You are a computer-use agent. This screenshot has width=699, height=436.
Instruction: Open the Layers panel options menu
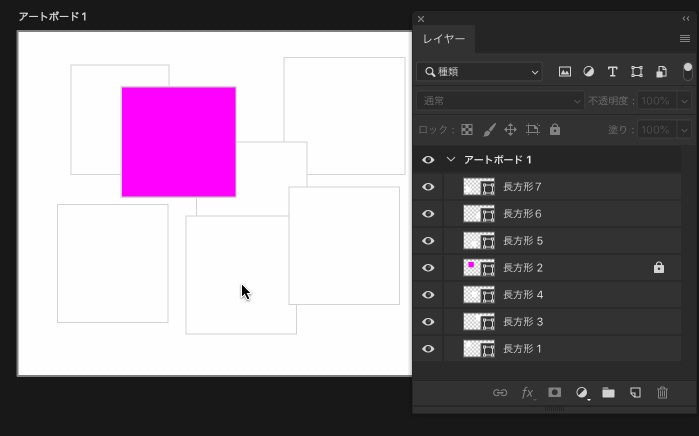[685, 39]
